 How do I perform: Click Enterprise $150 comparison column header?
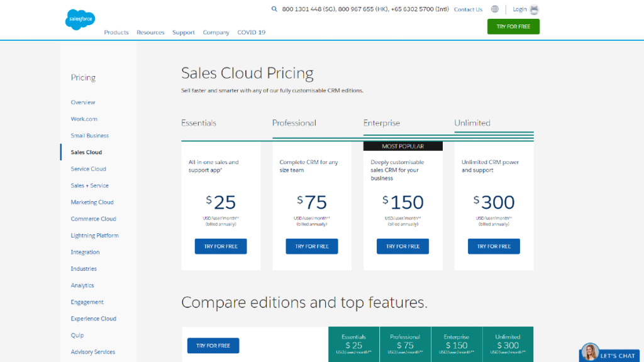point(457,344)
